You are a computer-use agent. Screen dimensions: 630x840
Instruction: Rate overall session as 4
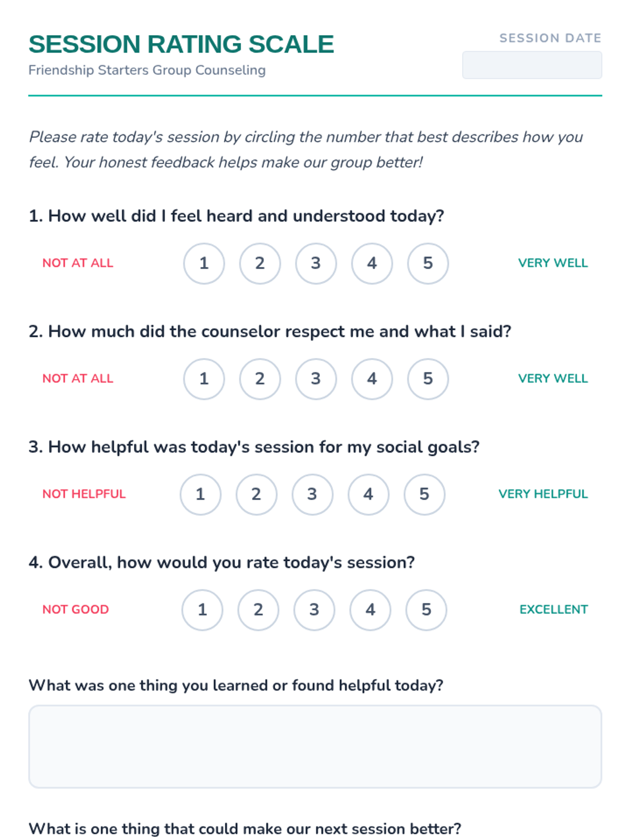370,610
